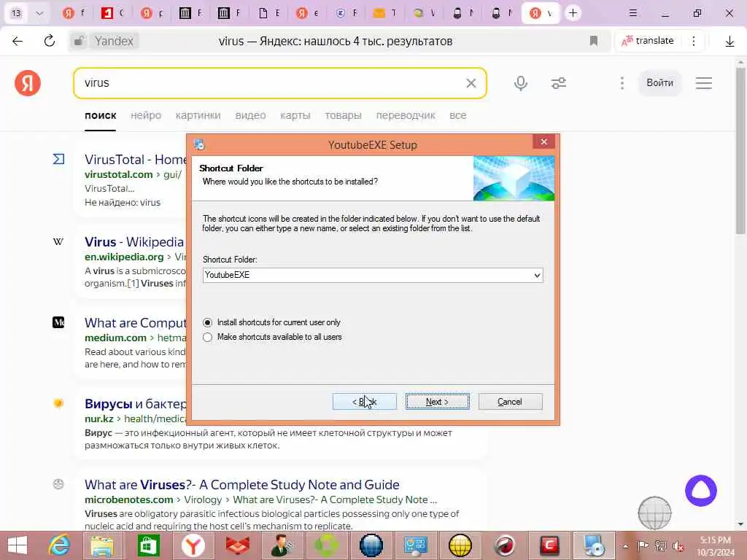Switch to the картинки search tab
Screen dimensions: 747x560
click(x=198, y=115)
